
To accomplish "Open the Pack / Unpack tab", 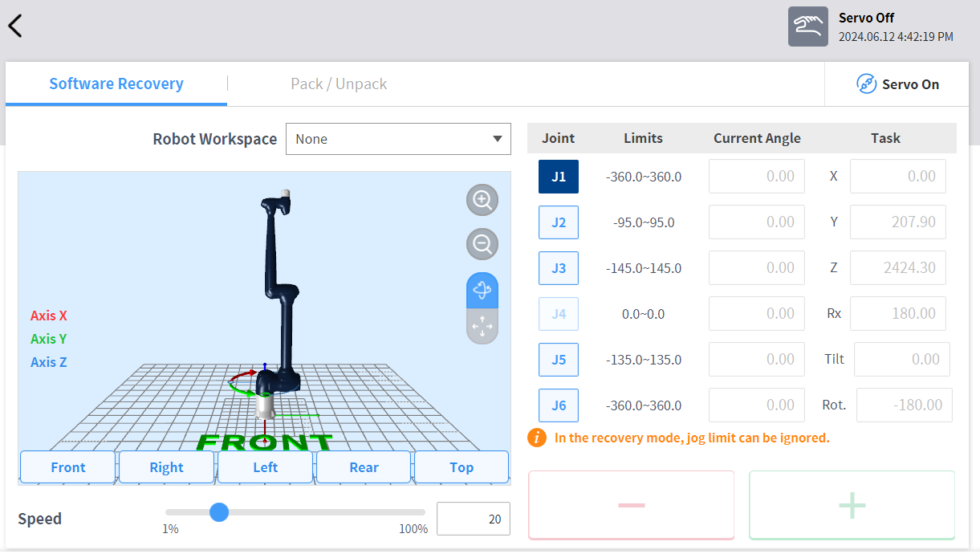I will tap(339, 84).
